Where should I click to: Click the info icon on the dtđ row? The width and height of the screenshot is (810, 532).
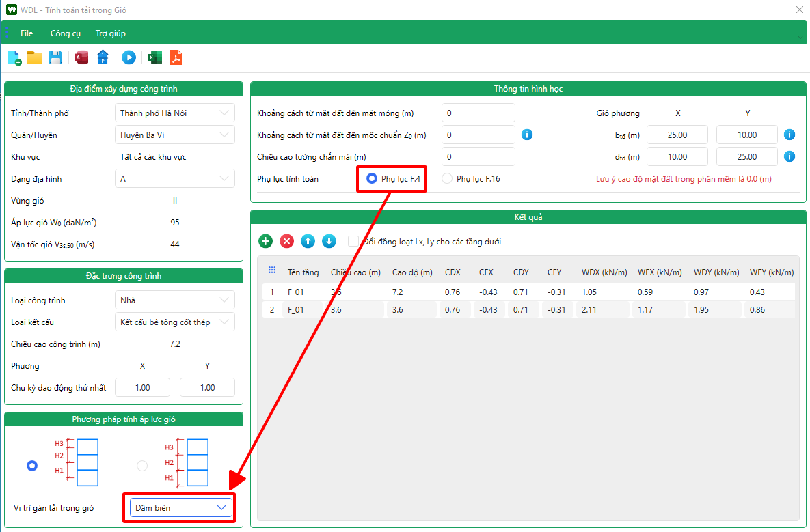point(789,156)
